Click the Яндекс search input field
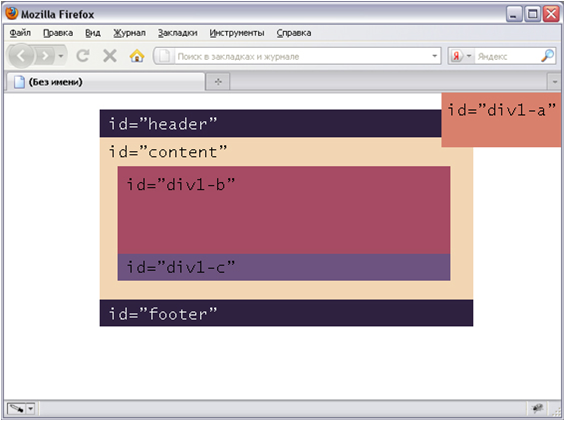 (507, 56)
